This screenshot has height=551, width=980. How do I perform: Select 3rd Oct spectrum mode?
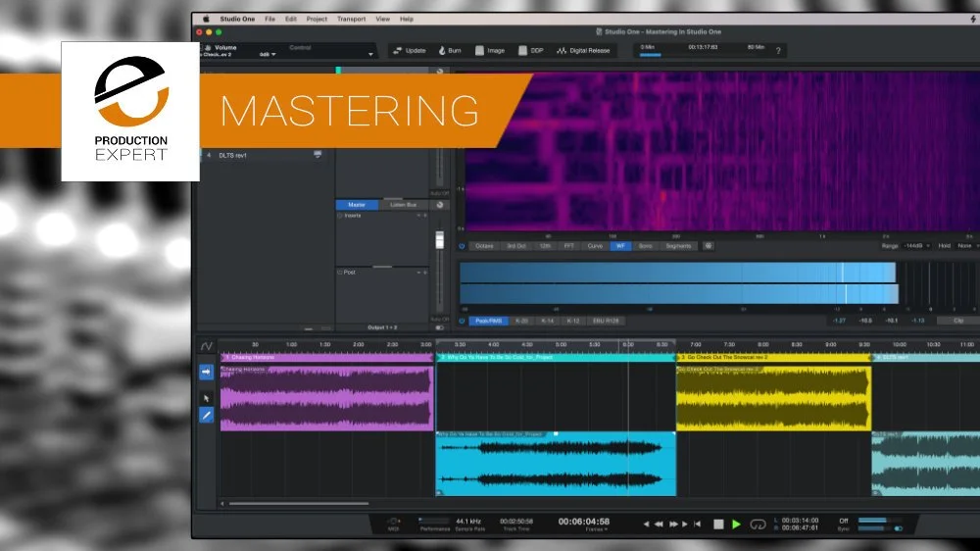(x=516, y=246)
